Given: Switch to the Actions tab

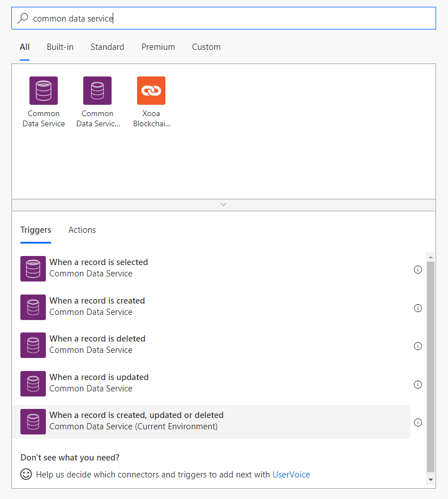Looking at the screenshot, I should pos(82,230).
